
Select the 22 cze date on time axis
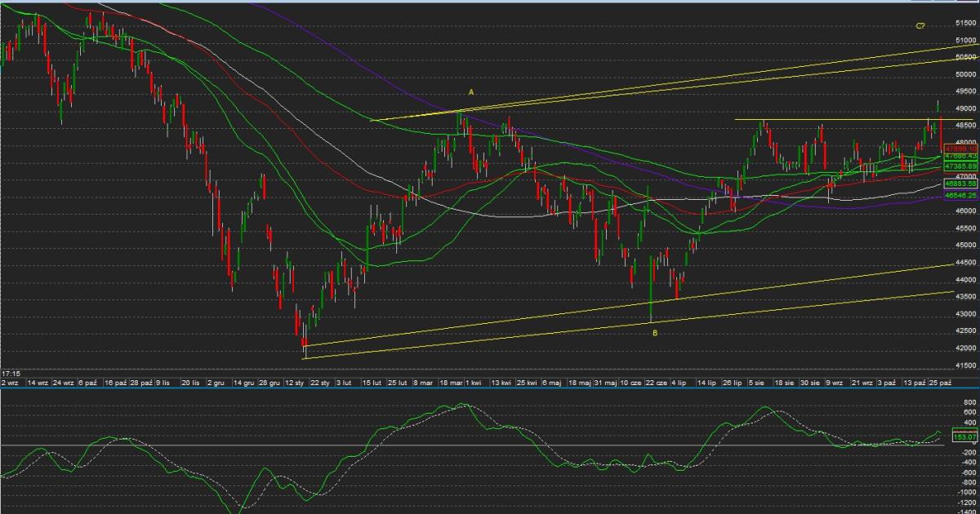click(x=656, y=382)
